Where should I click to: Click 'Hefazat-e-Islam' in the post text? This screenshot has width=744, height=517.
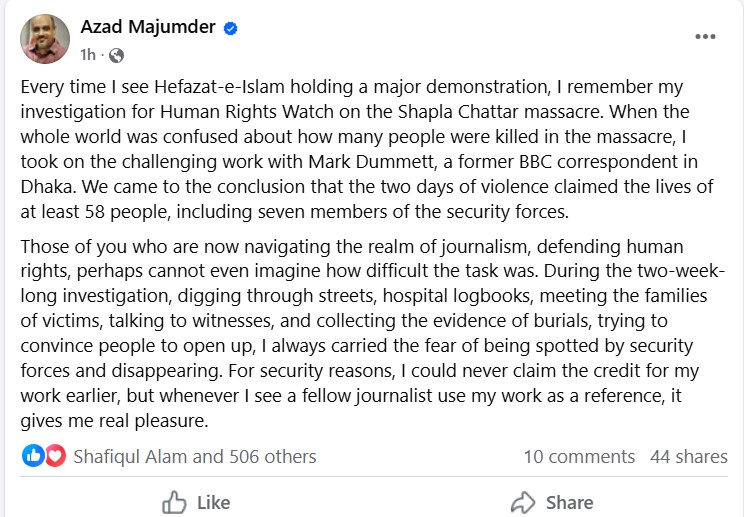coord(219,87)
